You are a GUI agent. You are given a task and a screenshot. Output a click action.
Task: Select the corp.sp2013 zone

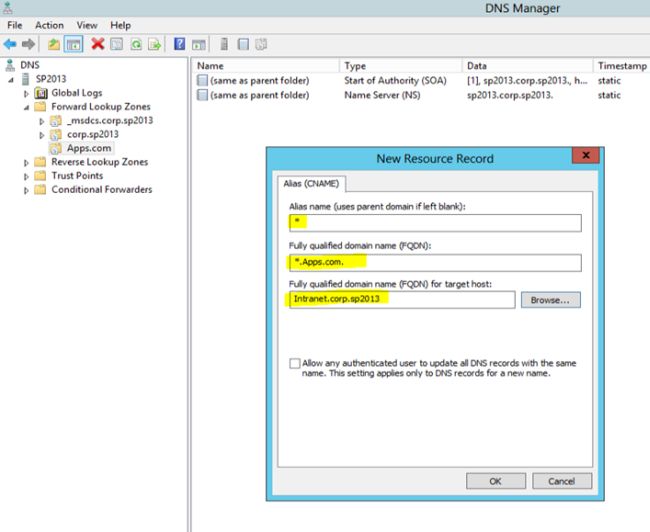point(93,134)
